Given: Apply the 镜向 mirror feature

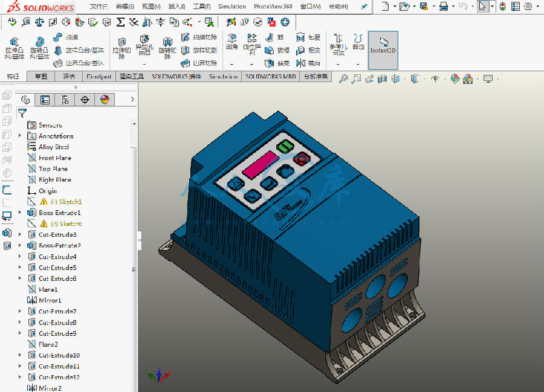Looking at the screenshot, I should tap(308, 63).
